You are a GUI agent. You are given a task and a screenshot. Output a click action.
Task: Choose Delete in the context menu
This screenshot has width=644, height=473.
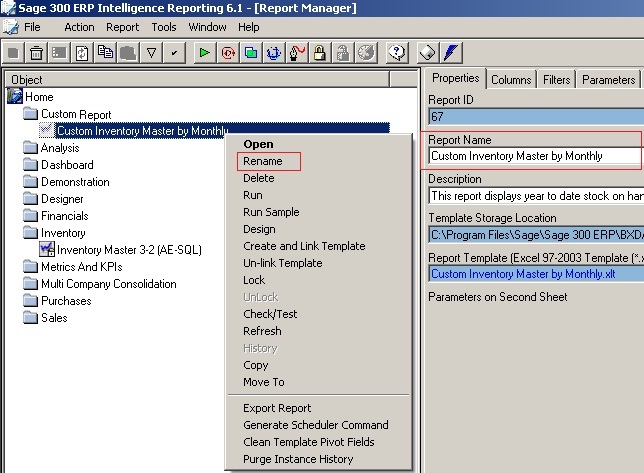pyautogui.click(x=258, y=178)
